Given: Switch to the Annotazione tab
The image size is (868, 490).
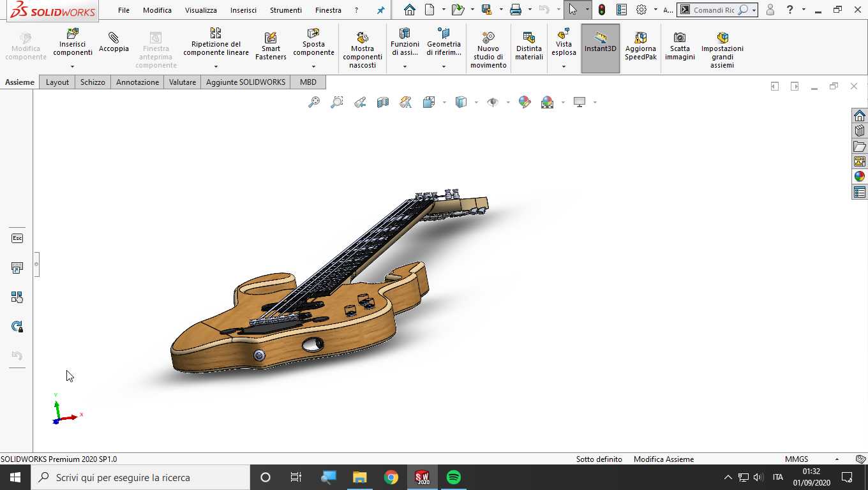Looking at the screenshot, I should point(137,82).
